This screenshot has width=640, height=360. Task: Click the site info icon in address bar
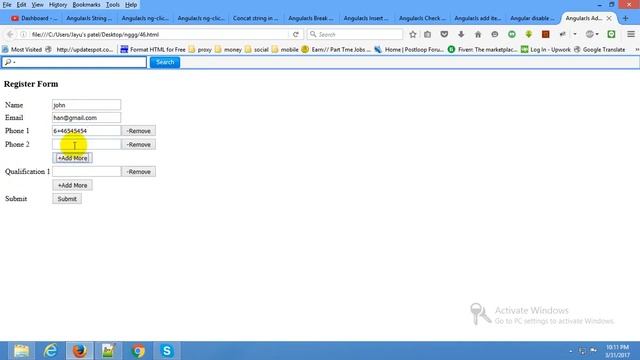pyautogui.click(x=23, y=35)
